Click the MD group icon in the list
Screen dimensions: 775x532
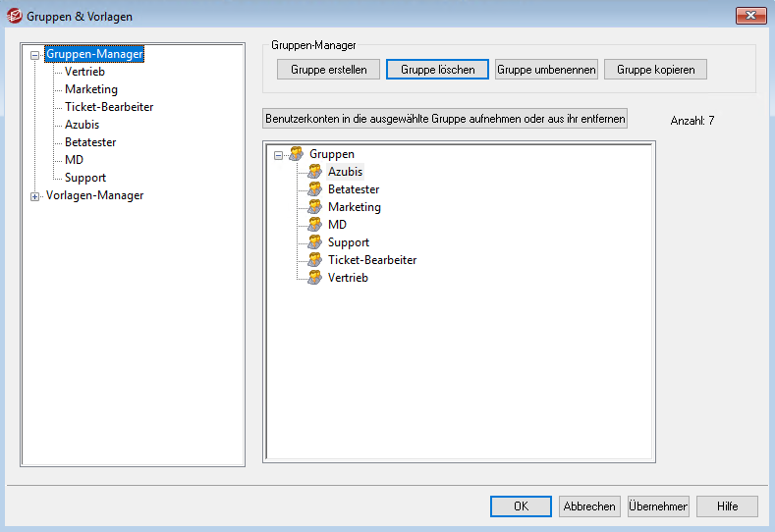314,225
